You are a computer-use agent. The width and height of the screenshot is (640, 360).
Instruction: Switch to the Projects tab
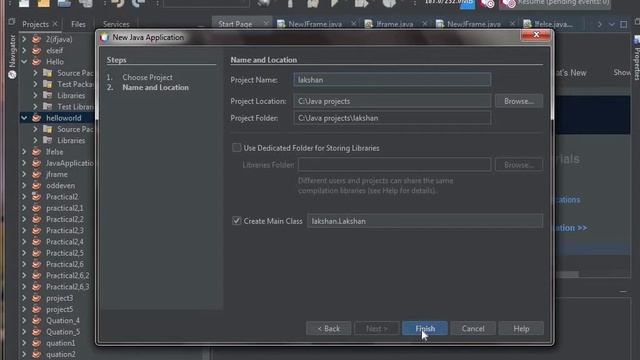(x=36, y=24)
